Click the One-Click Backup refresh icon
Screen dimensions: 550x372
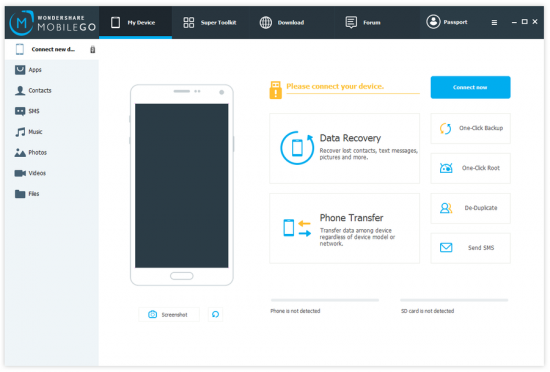tap(445, 128)
